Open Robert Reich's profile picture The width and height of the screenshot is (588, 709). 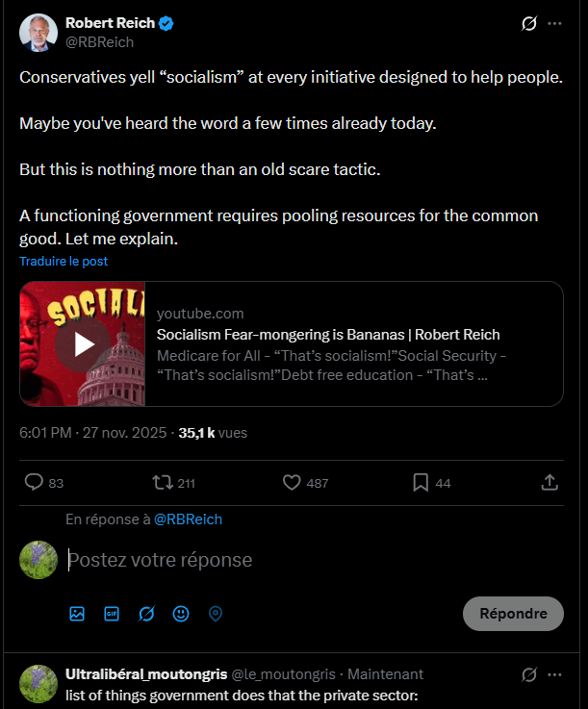38,33
